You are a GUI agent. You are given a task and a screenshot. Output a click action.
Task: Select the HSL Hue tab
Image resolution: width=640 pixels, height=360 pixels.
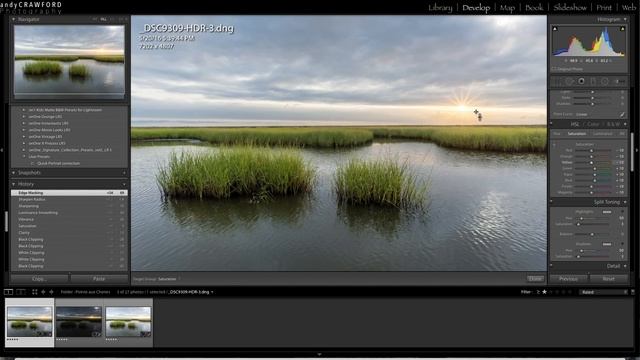(x=557, y=133)
